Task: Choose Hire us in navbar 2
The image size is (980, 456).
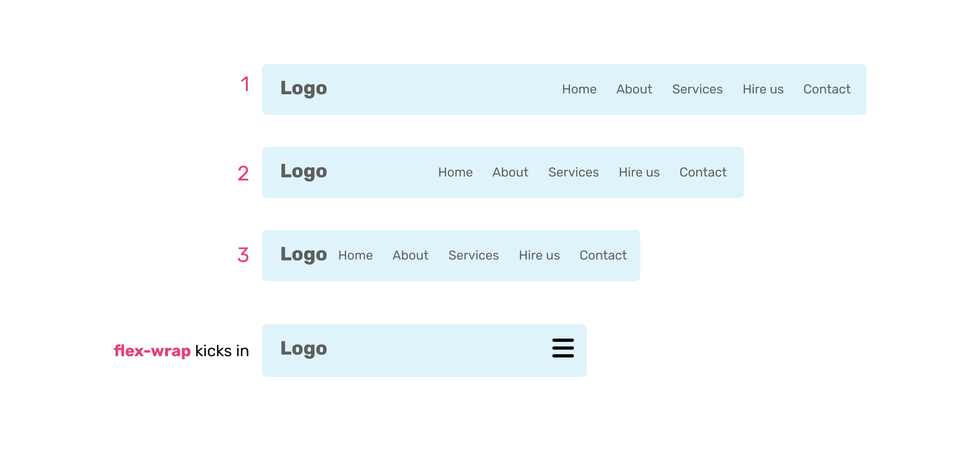Action: 639,172
